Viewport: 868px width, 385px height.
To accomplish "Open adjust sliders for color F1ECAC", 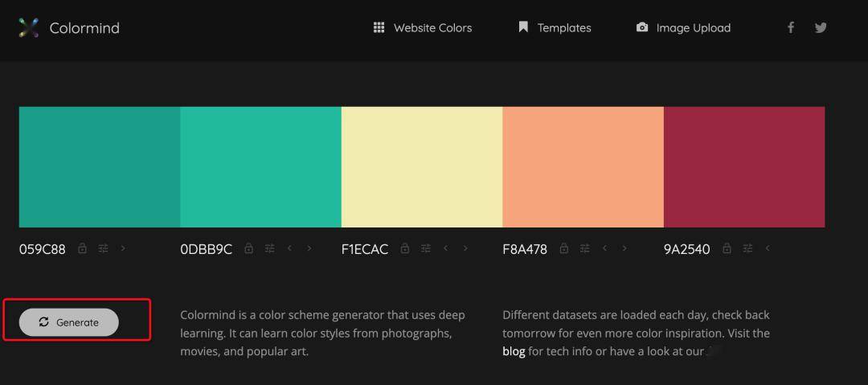I will click(x=426, y=248).
